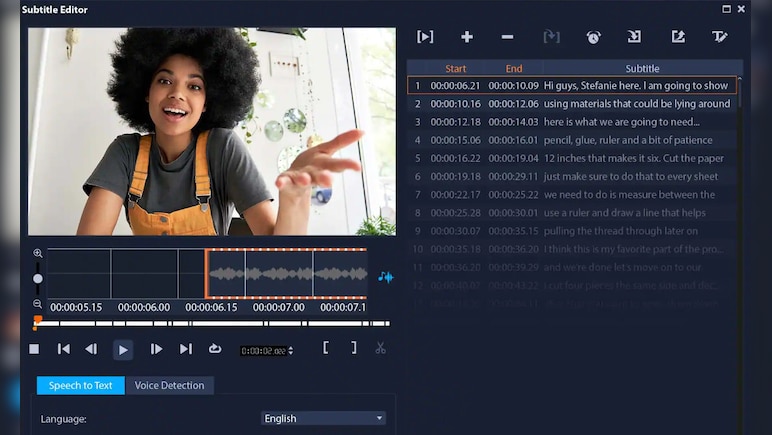Click the scissors split icon
The height and width of the screenshot is (435, 772).
[380, 348]
